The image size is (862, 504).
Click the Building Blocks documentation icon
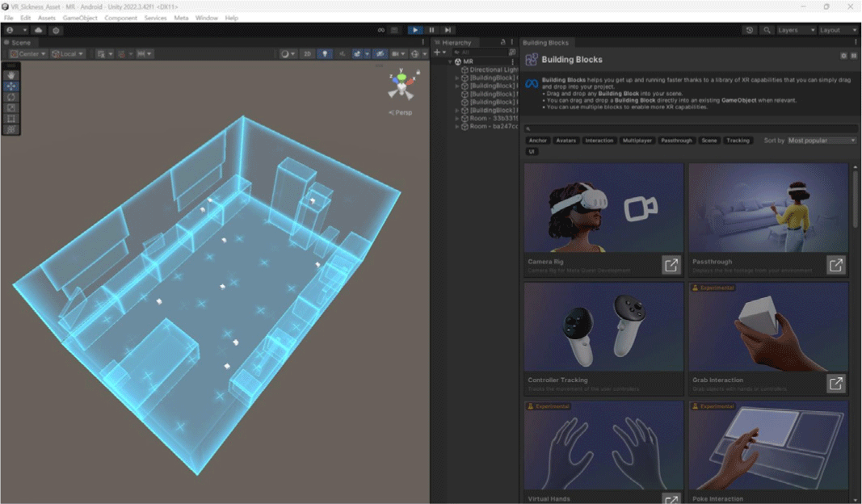[x=854, y=56]
